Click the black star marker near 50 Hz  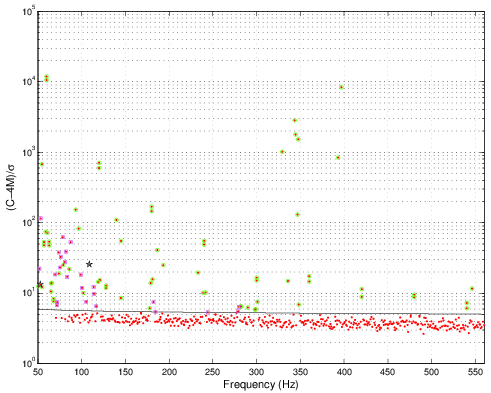(x=40, y=284)
